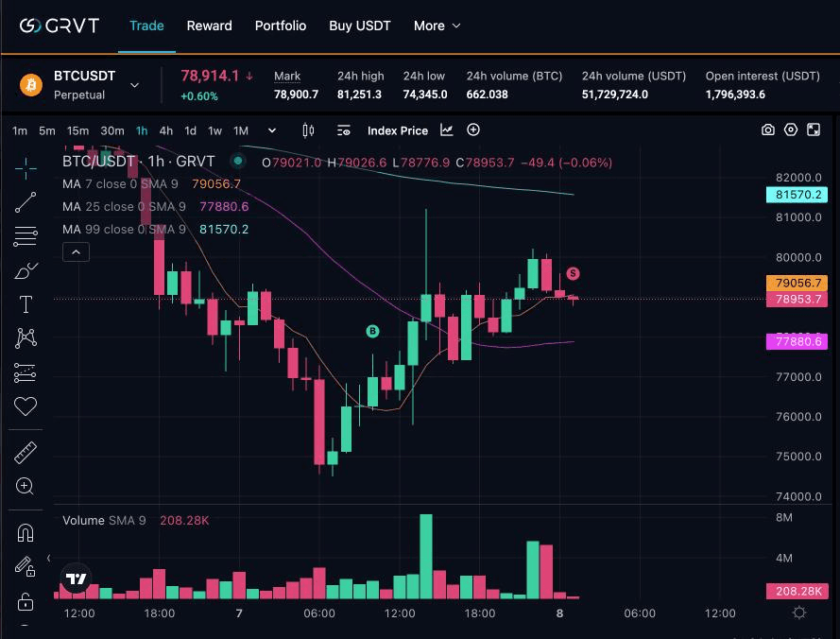Lock all drawings with the padlock icon
This screenshot has width=840, height=639.
click(26, 602)
